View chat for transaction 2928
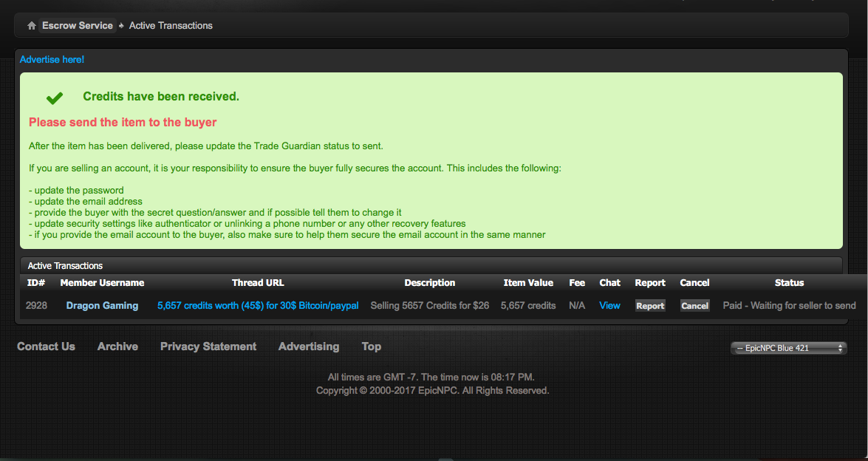The width and height of the screenshot is (868, 461). click(609, 306)
